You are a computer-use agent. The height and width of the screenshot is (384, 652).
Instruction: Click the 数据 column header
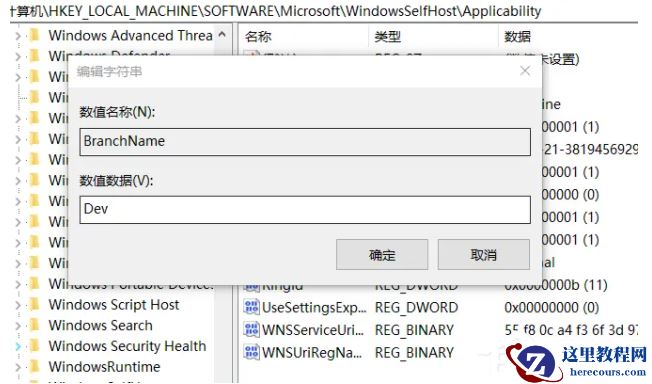[x=517, y=37]
